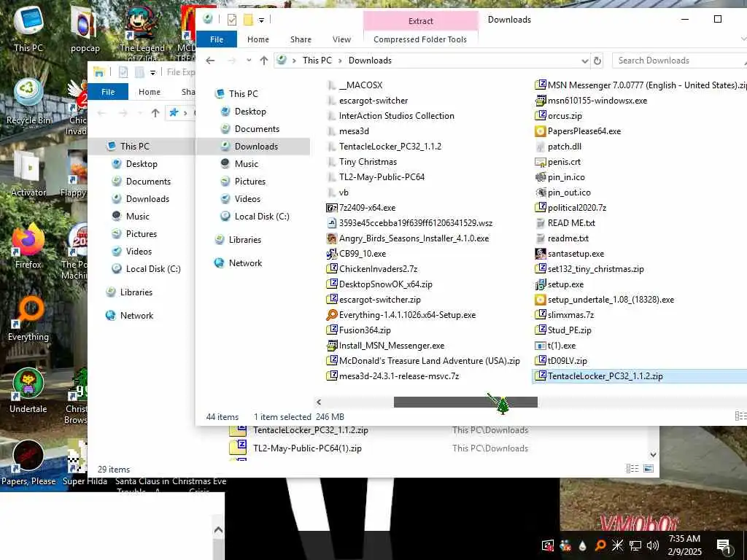Open the File tab in the back File Explorer window
747x560 pixels.
click(x=108, y=92)
